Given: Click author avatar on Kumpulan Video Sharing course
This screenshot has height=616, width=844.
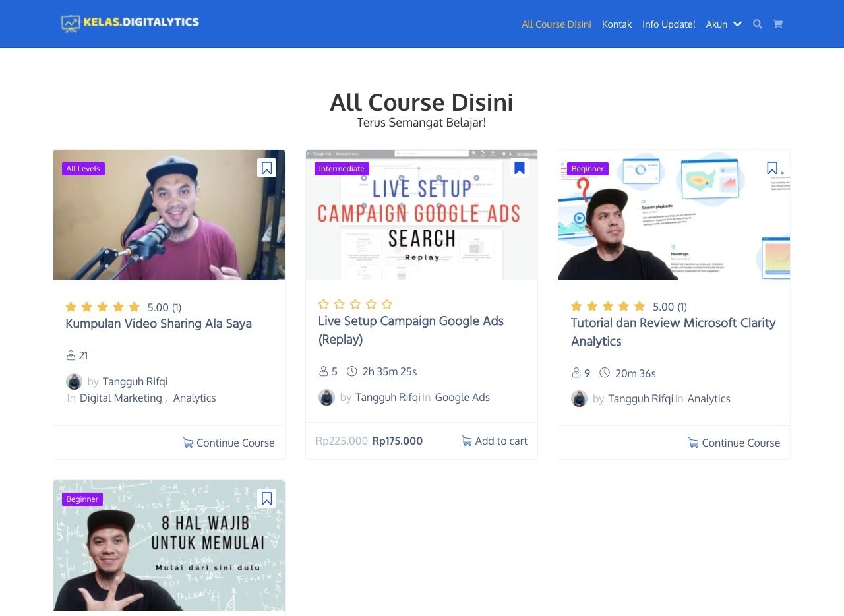Looking at the screenshot, I should click(x=74, y=381).
